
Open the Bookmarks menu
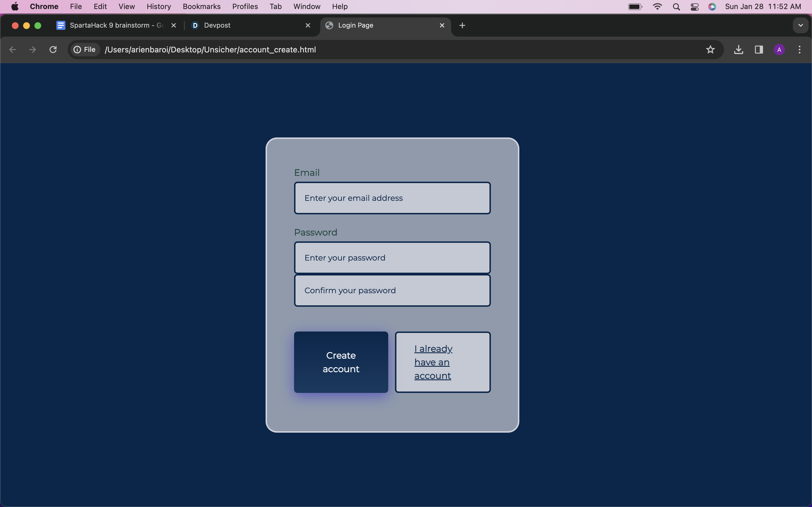coord(201,7)
